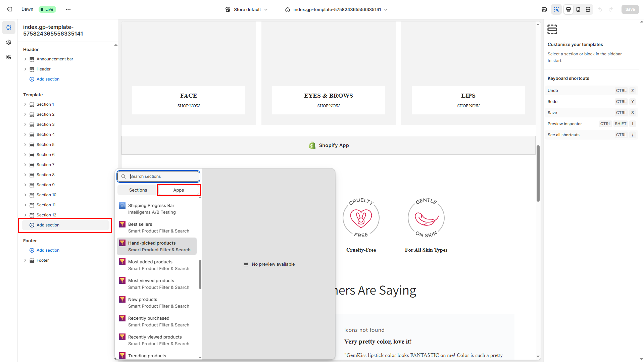Click the Footer section drag icon

coord(32,260)
